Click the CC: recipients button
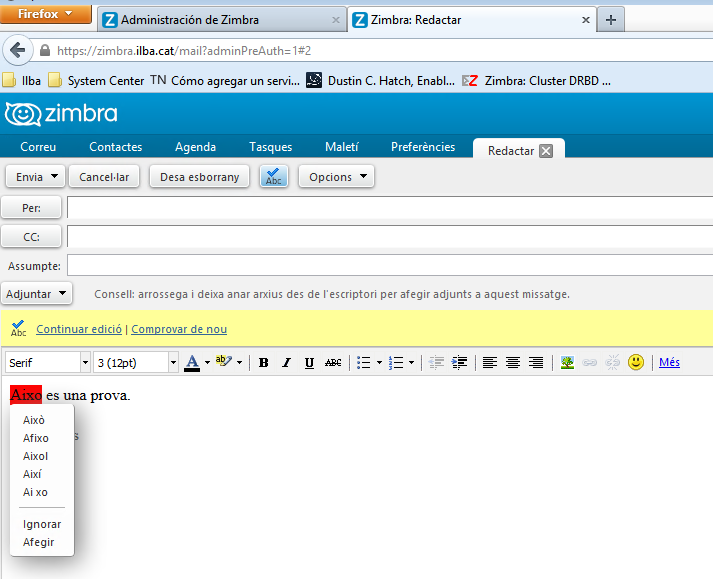 point(31,237)
